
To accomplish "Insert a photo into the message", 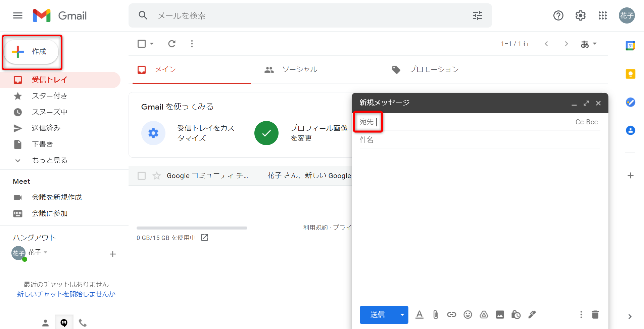I will pos(500,315).
